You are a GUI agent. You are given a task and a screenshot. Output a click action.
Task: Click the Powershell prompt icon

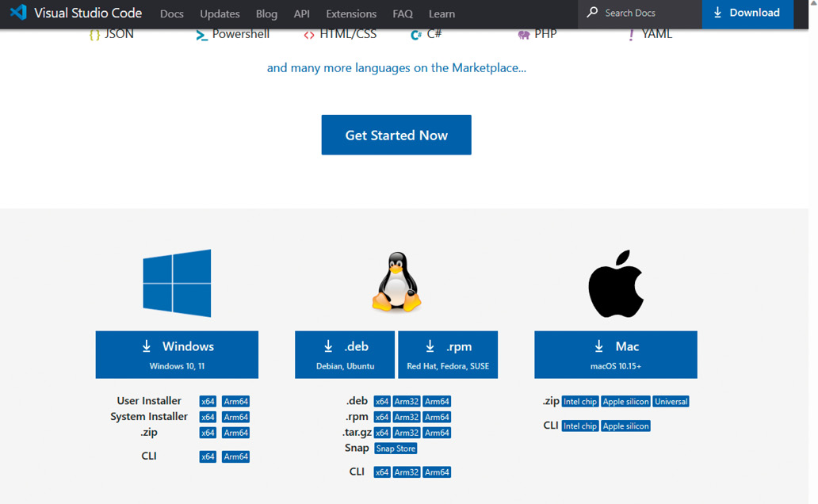click(x=201, y=35)
